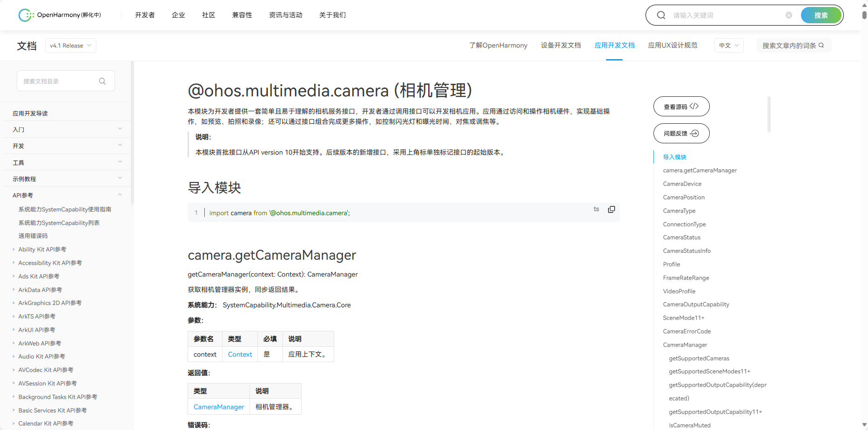This screenshot has height=430, width=868.
Task: Click the green 搜索 button
Action: coord(821,15)
